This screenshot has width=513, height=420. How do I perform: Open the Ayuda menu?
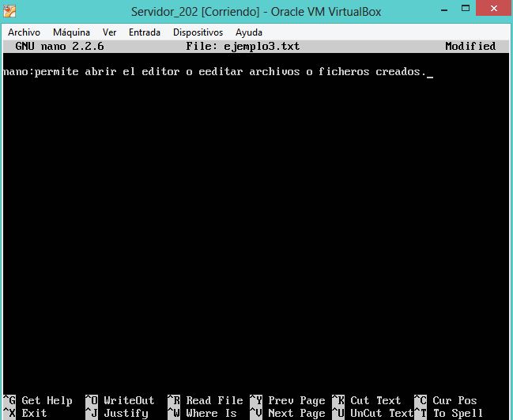249,32
